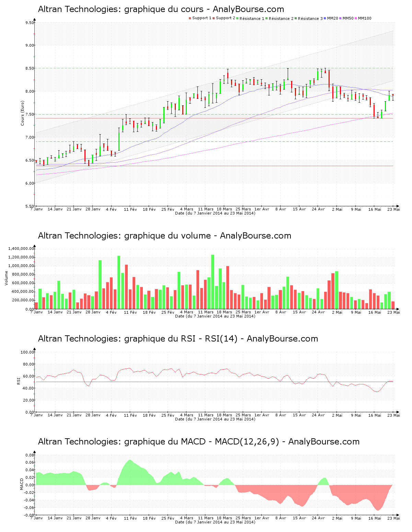The width and height of the screenshot is (412, 532).
Task: Click the 7.50 price axis value
Action: point(30,114)
